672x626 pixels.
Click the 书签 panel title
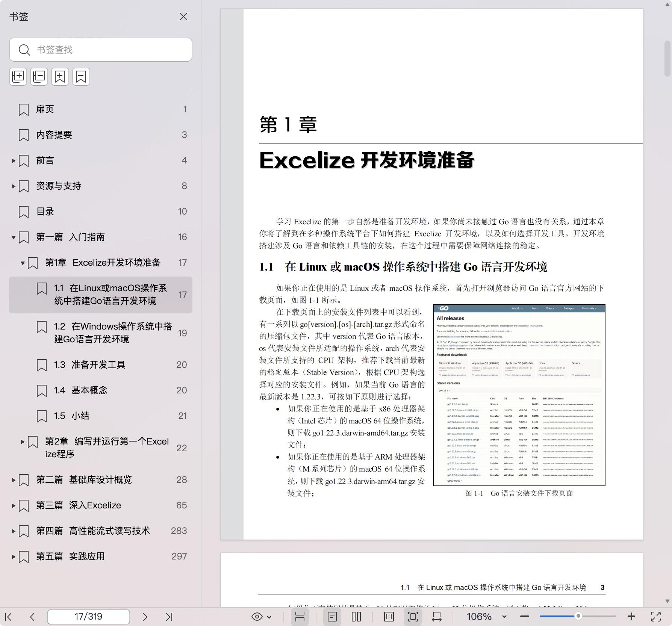(19, 17)
